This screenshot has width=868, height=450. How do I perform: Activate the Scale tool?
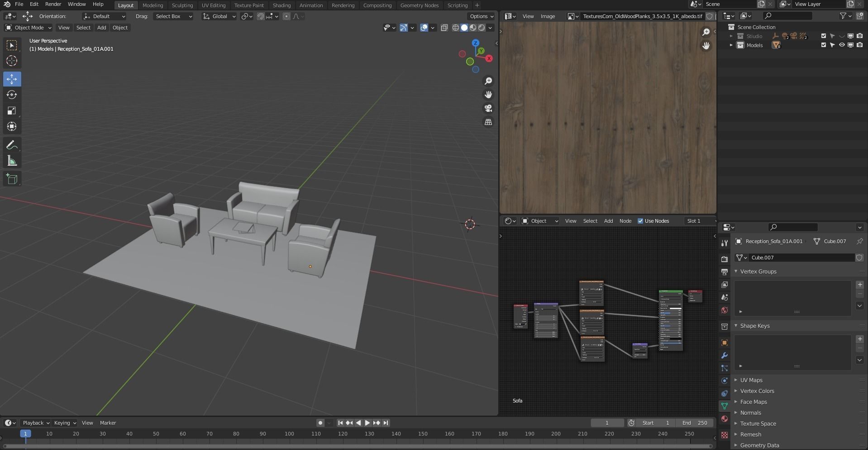(12, 111)
